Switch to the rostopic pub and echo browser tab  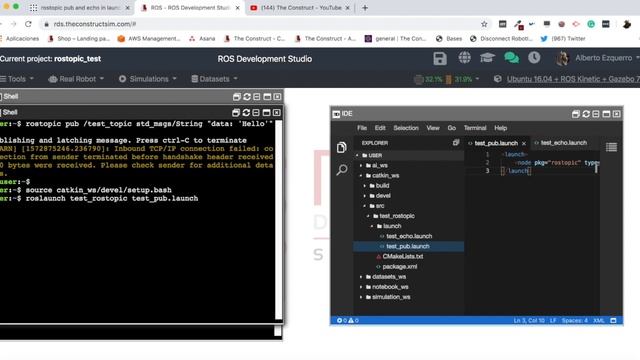80,8
